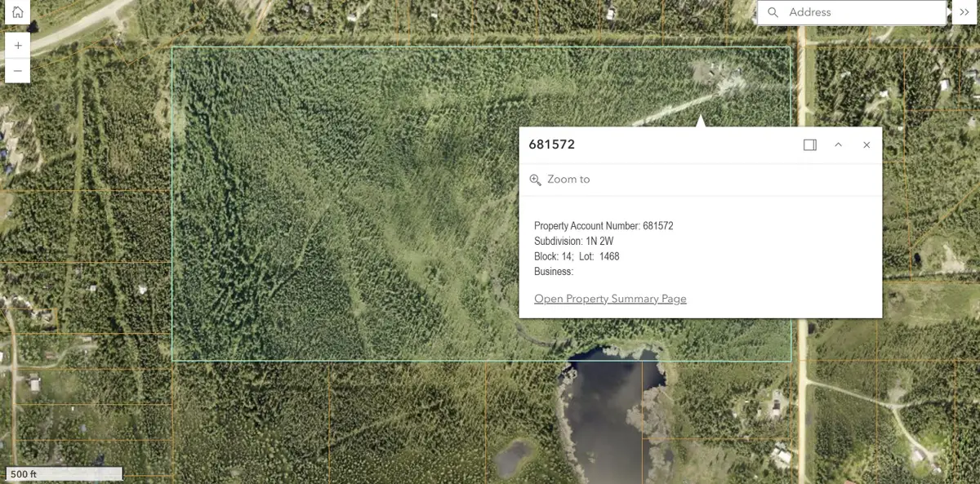Click the large lake on map

click(x=610, y=415)
